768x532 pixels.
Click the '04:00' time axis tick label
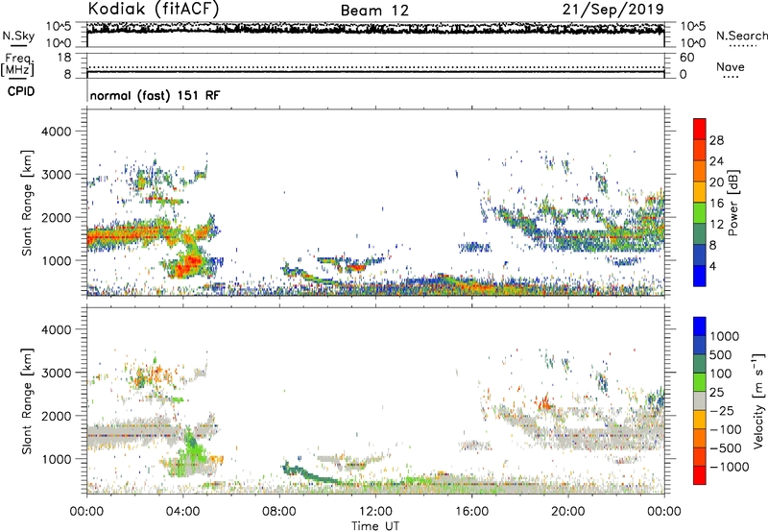point(182,512)
